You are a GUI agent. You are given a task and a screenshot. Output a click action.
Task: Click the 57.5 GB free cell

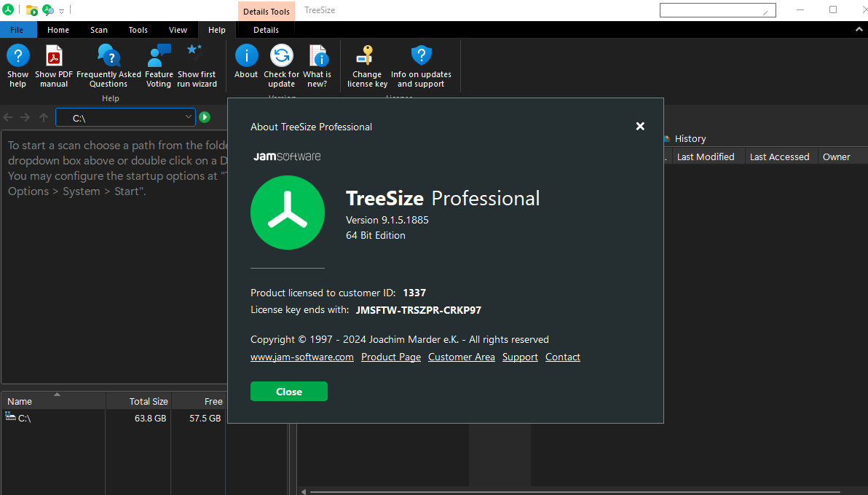205,418
